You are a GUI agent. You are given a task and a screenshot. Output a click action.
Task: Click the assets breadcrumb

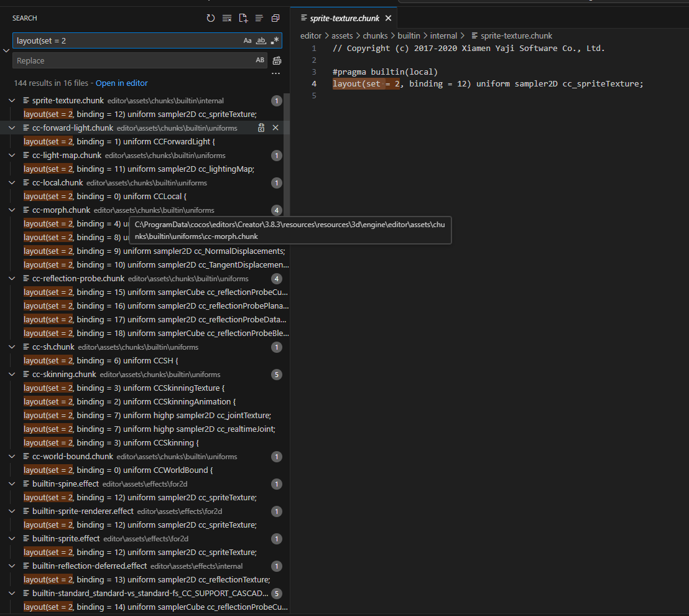point(342,35)
